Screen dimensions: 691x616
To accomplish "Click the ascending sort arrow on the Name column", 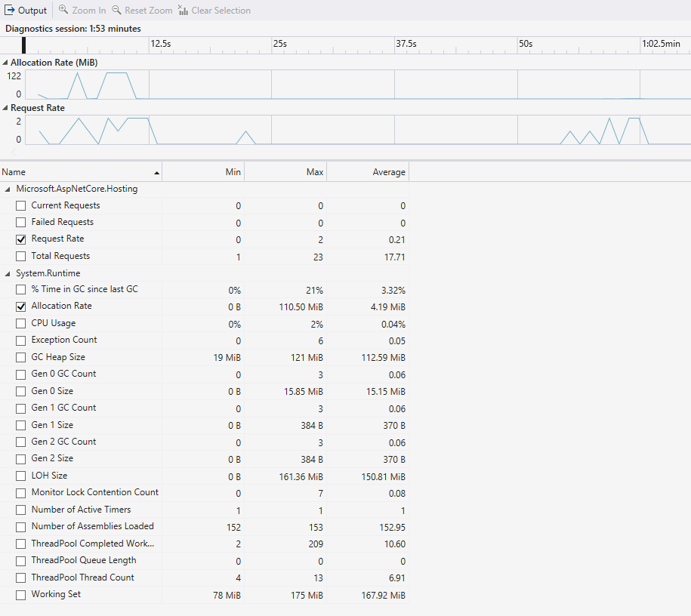I will (157, 171).
